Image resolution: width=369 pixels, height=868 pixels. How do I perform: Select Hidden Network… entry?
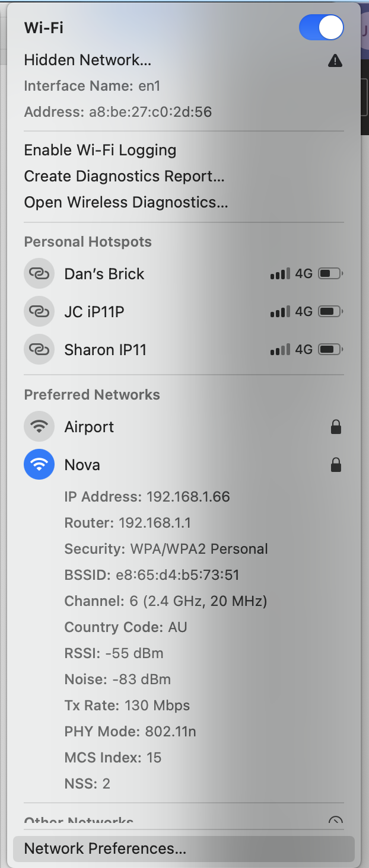click(x=88, y=60)
